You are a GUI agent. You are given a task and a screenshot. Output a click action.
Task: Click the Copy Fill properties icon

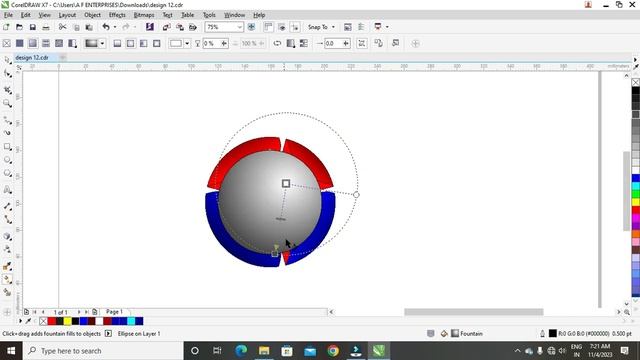point(379,43)
